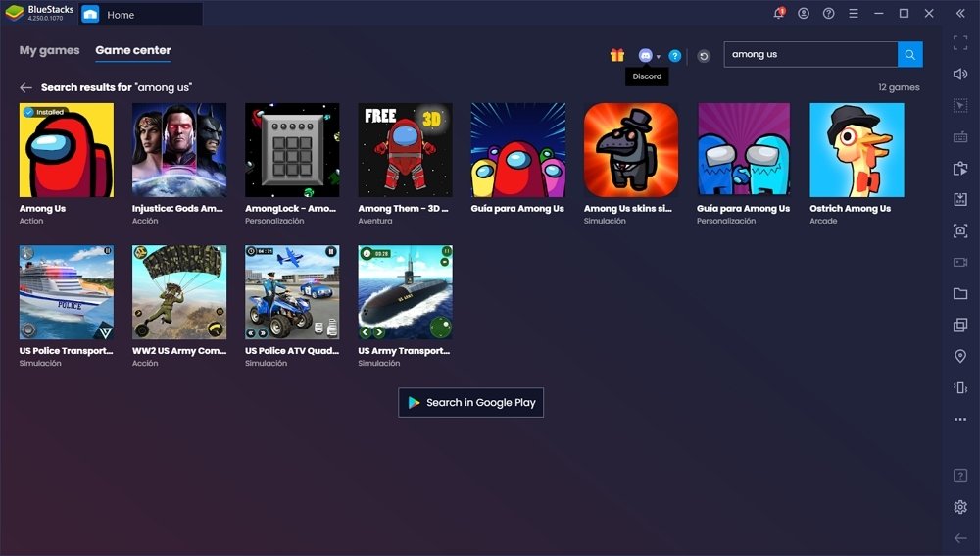Go back using the search results arrow
The width and height of the screenshot is (980, 556).
(25, 87)
